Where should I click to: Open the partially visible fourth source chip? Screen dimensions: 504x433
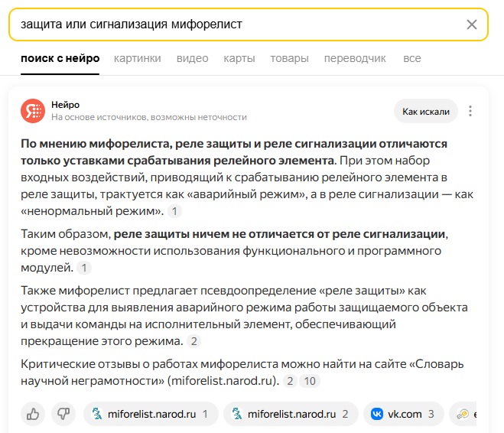click(x=463, y=414)
